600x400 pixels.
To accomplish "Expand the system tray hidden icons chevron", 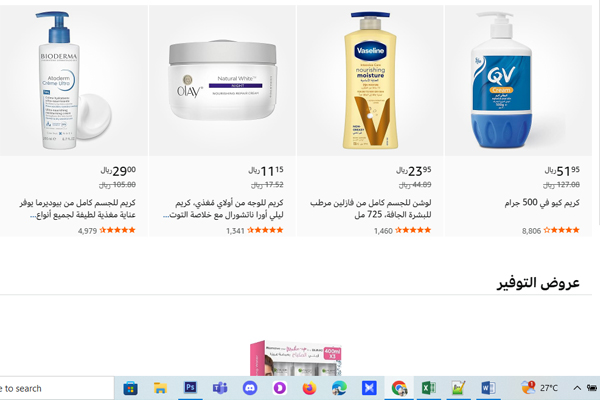I will (x=577, y=388).
